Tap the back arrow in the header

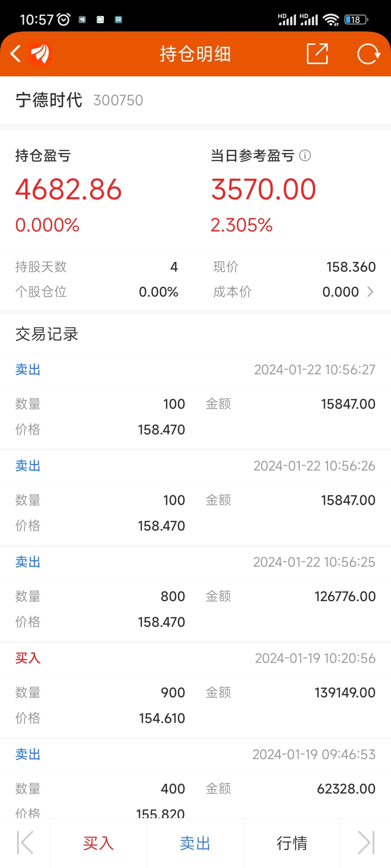[16, 54]
